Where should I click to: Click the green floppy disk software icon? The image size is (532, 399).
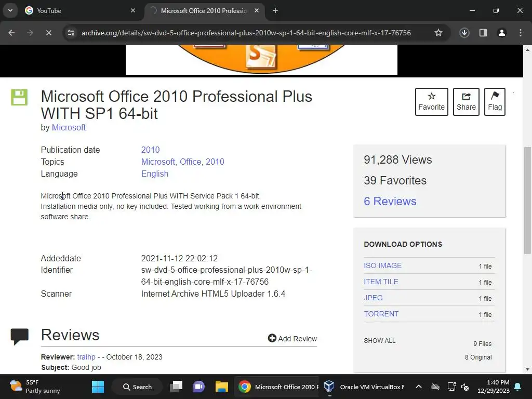(x=19, y=97)
